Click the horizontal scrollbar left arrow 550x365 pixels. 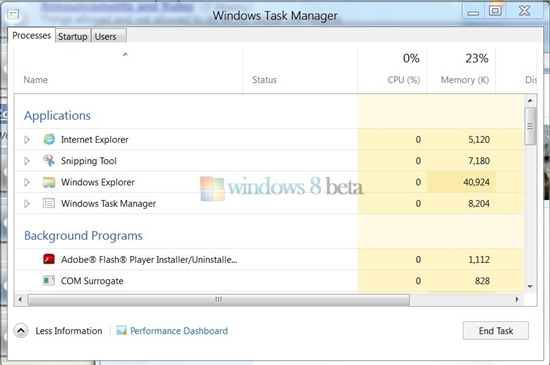tap(20, 299)
